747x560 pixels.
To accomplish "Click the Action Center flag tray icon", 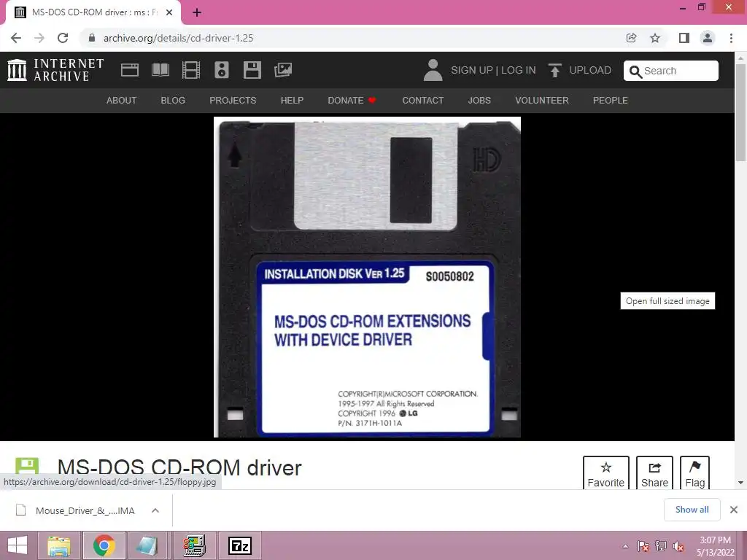I will tap(643, 546).
